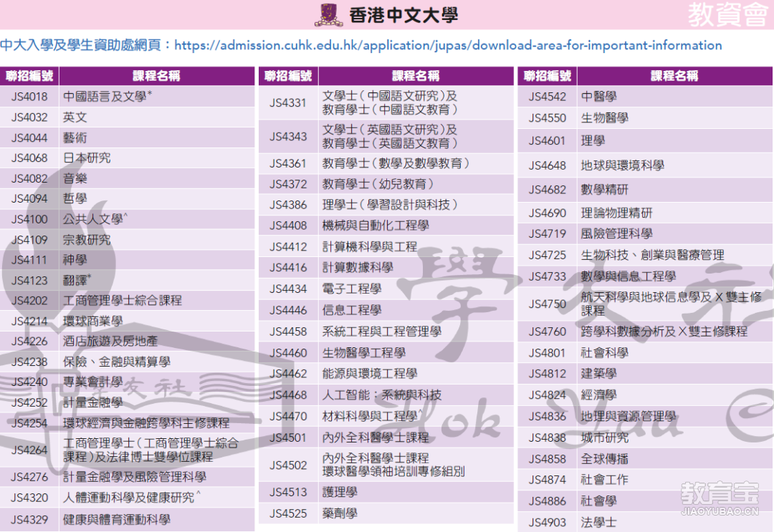Click the 宗教研究 programme name
This screenshot has height=532, width=774.
click(87, 240)
